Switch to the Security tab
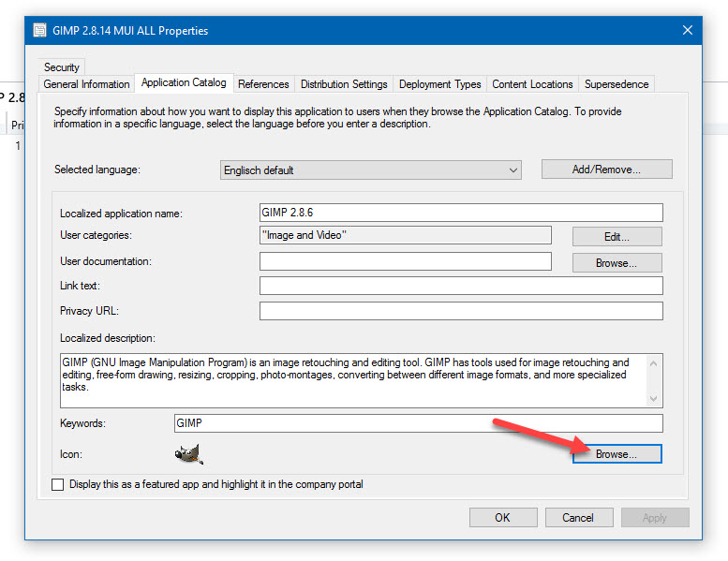This screenshot has width=728, height=561. pos(61,67)
